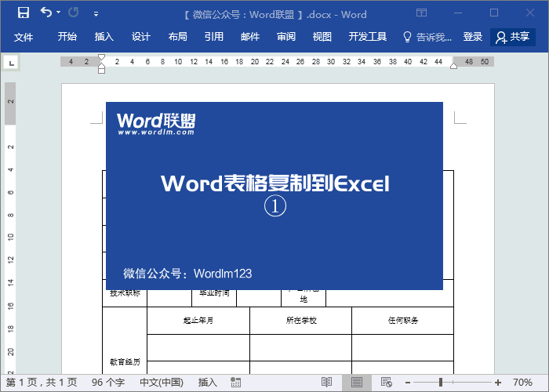549x392 pixels.
Task: Click the Save icon in quick access toolbar
Action: click(x=24, y=13)
